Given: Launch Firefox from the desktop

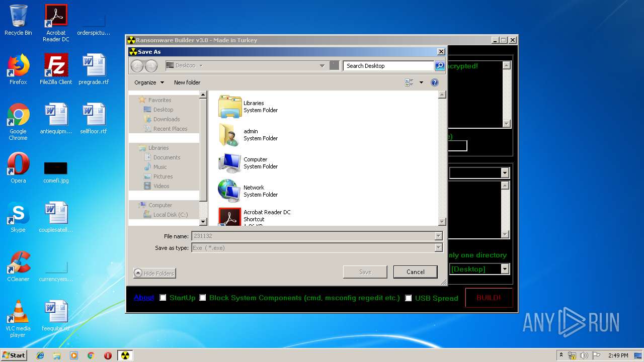Looking at the screenshot, I should point(18,69).
